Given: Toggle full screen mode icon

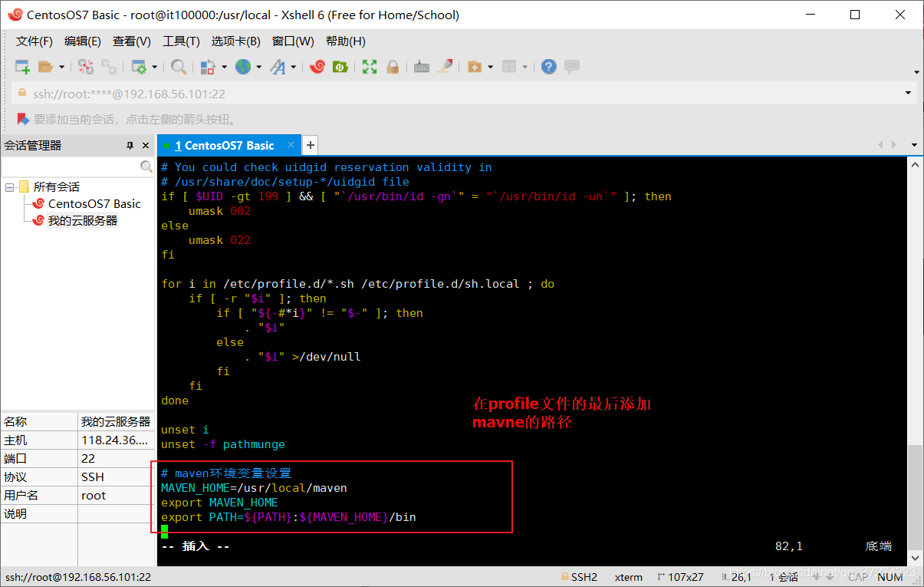Looking at the screenshot, I should pos(370,67).
